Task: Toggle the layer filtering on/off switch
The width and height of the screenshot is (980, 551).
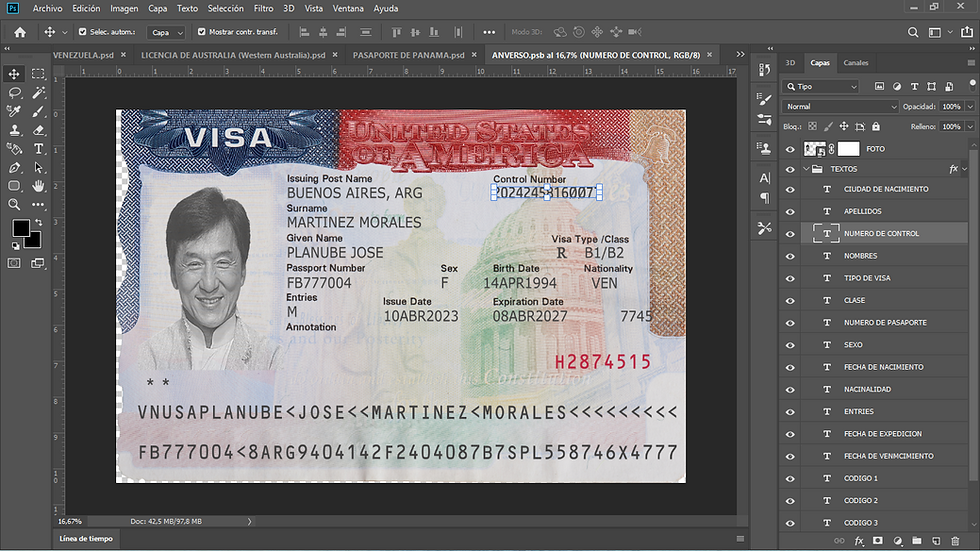Action: point(972,84)
